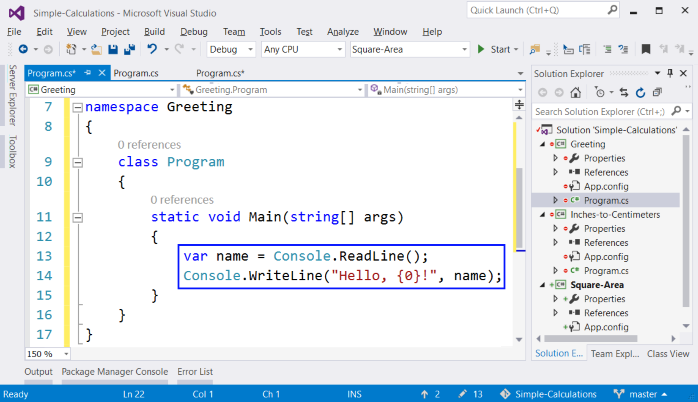Image resolution: width=698 pixels, height=402 pixels.
Task: Click the Redo toolbar icon
Action: point(179,49)
